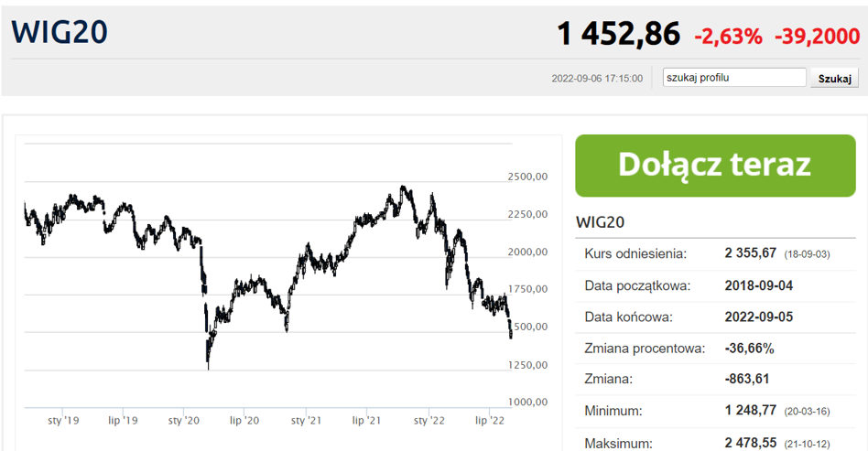The image size is (868, 451).
Task: Select the 'sty '19' x-axis label
Action: point(63,421)
